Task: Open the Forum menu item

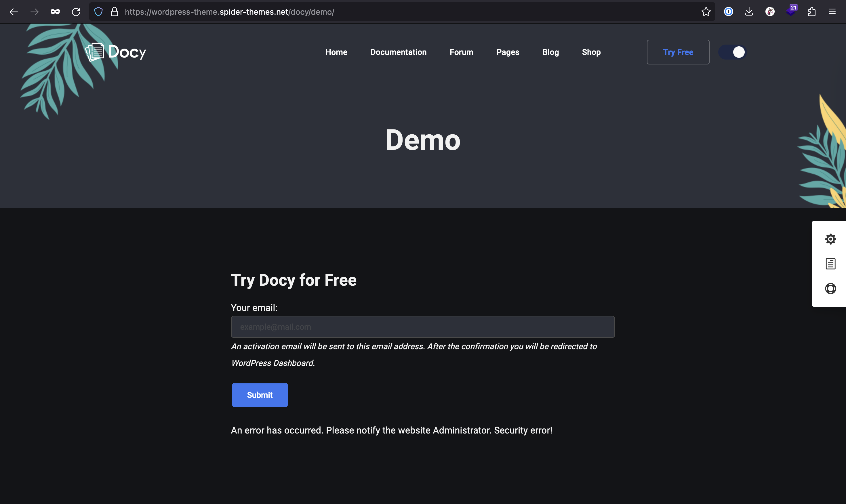Action: click(461, 52)
